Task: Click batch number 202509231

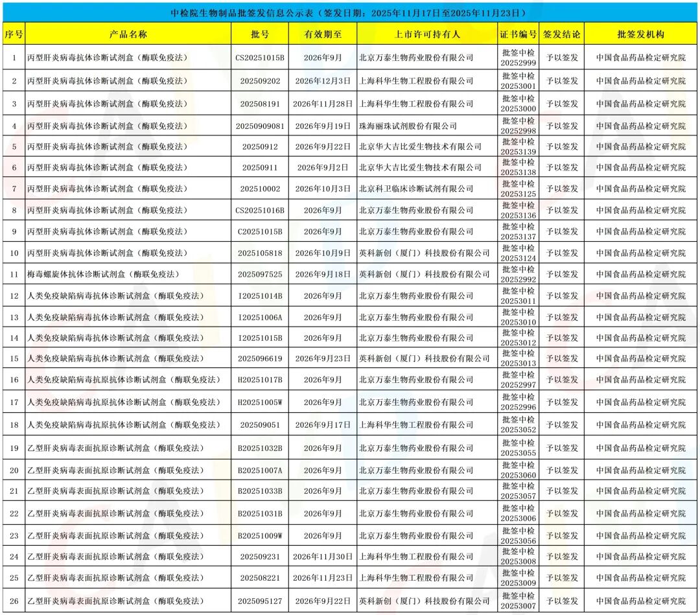Action: [260, 557]
